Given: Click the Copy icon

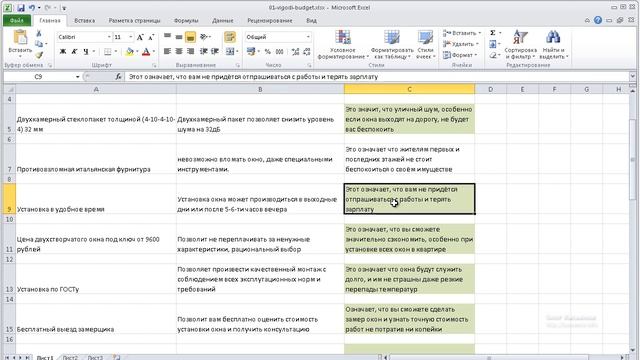Looking at the screenshot, I should [39, 44].
